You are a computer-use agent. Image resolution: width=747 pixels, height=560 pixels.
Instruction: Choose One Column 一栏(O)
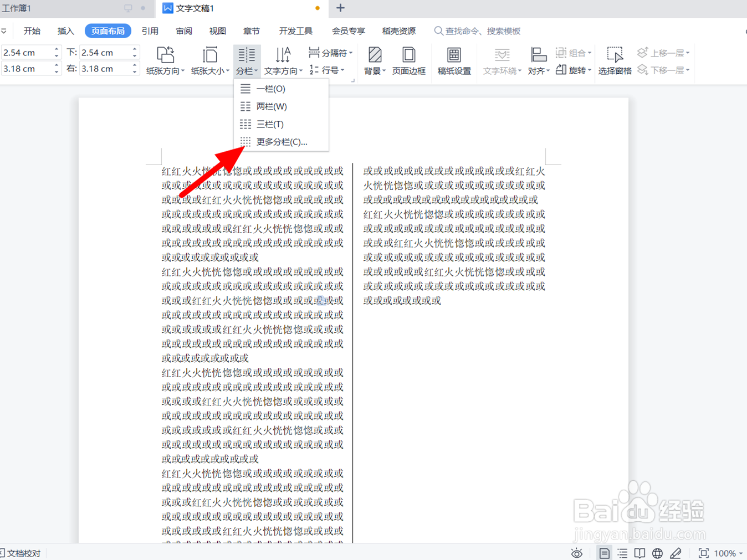click(x=281, y=89)
